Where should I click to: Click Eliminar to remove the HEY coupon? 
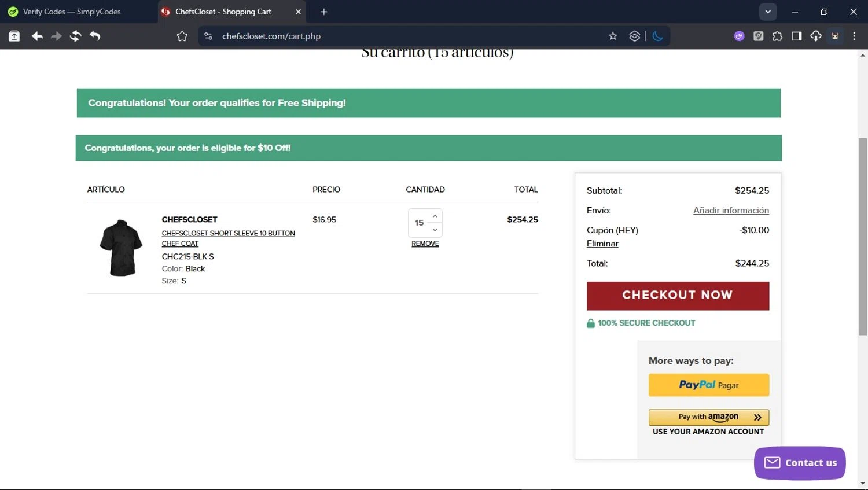pos(602,244)
